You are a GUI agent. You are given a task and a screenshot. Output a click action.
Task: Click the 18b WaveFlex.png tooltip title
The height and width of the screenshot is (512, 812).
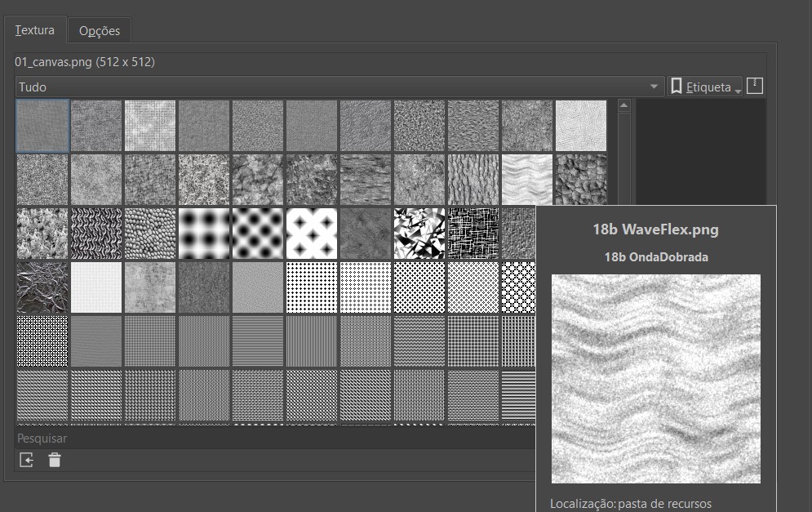click(655, 229)
